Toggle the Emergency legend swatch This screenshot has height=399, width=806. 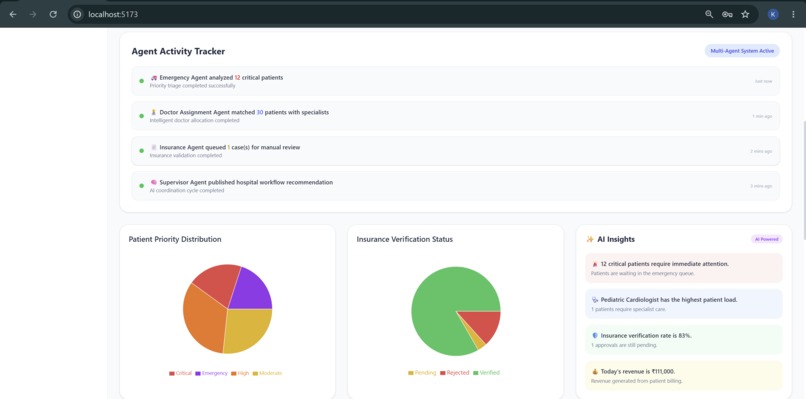tap(198, 373)
